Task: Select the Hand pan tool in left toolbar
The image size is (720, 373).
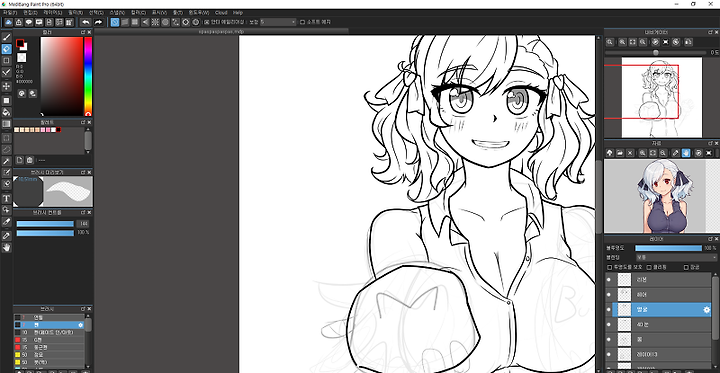Action: [6, 248]
